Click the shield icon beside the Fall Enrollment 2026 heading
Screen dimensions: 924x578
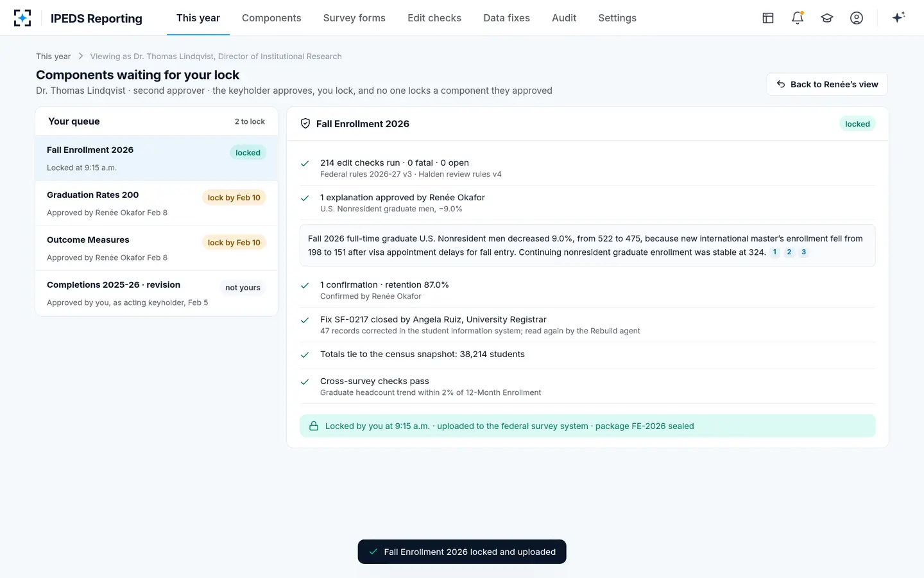tap(305, 124)
